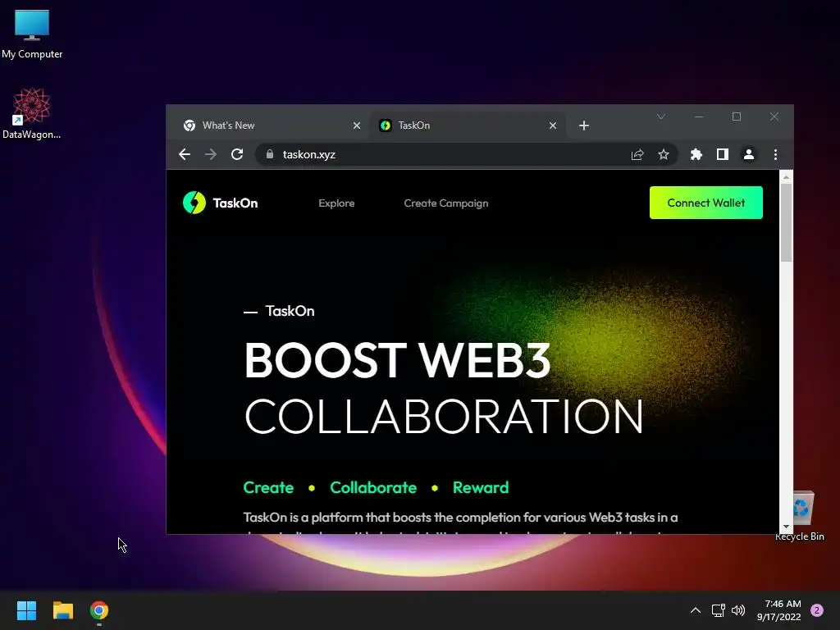
Task: Open the volume speaker tray icon
Action: pos(738,610)
